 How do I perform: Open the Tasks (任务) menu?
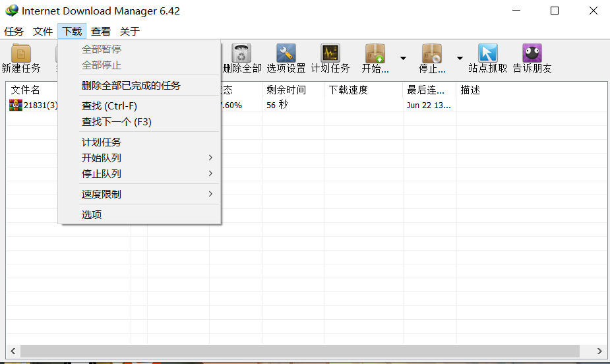14,31
